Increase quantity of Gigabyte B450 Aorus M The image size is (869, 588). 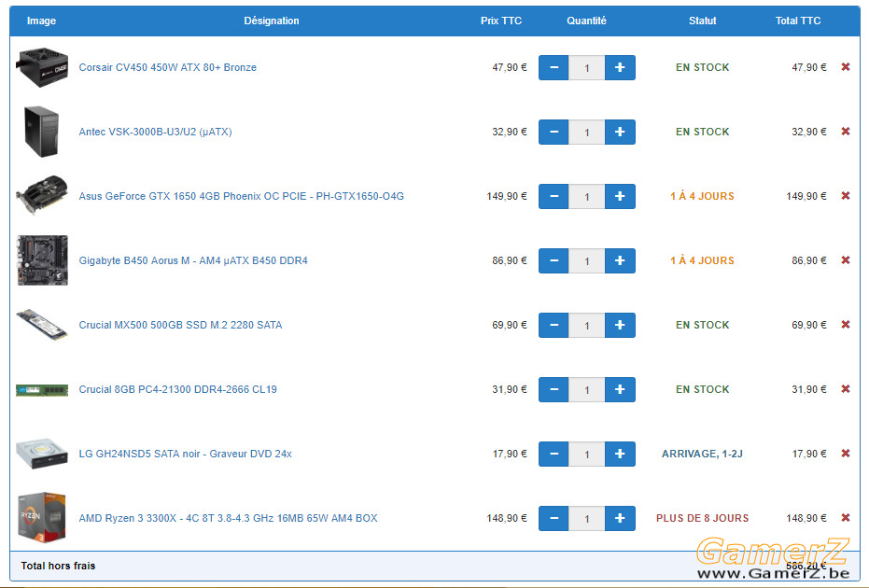[620, 260]
